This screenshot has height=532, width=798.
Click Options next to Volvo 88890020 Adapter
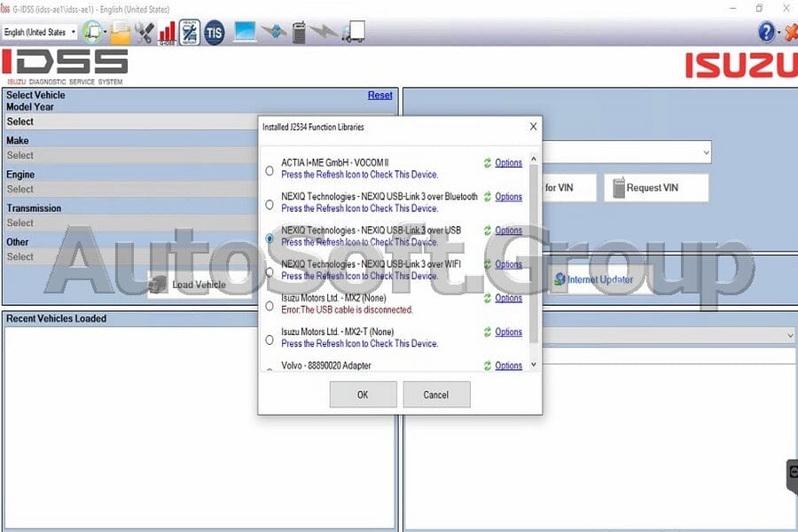coord(506,365)
